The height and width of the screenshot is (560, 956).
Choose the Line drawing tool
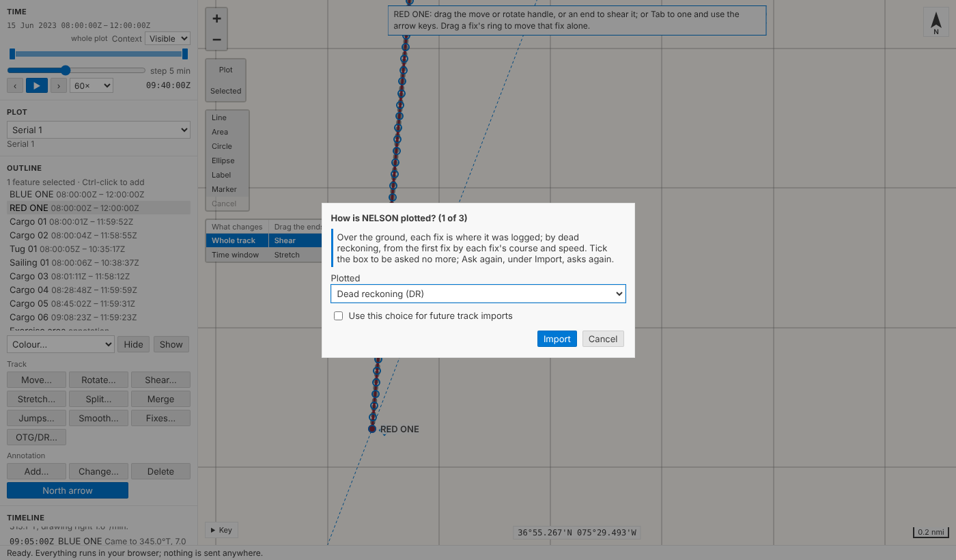227,117
